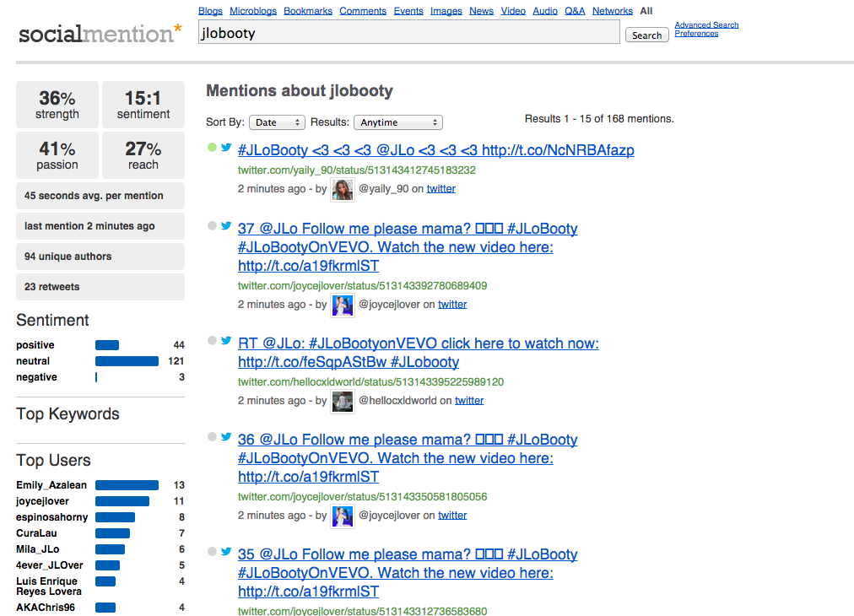854x616 pixels.
Task: Open the Q&A search category
Action: (575, 11)
